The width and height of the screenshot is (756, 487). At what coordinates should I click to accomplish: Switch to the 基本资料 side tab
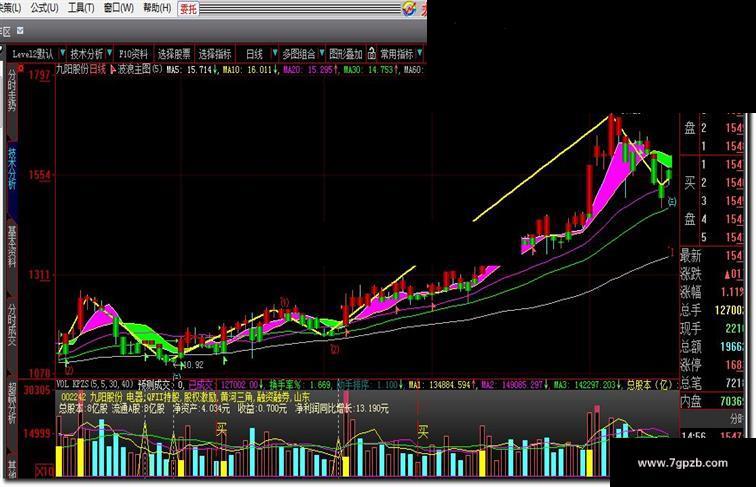point(12,246)
